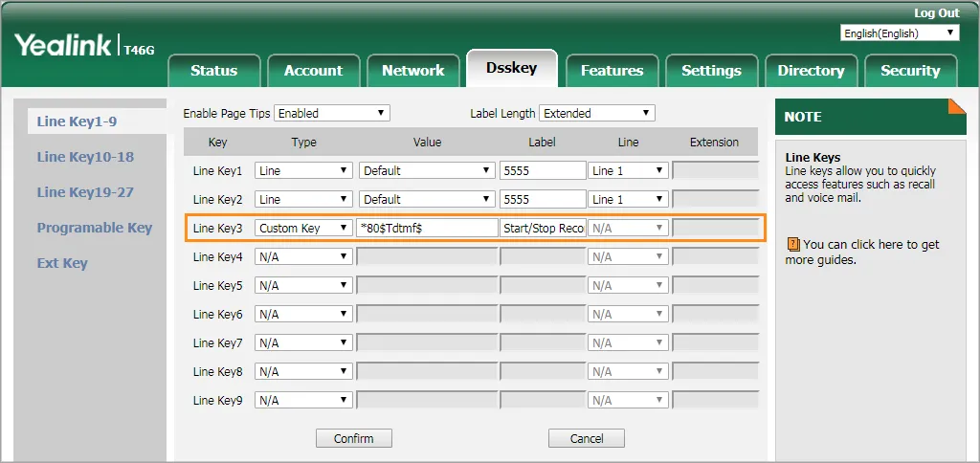Select the Dsskey tab

[512, 68]
